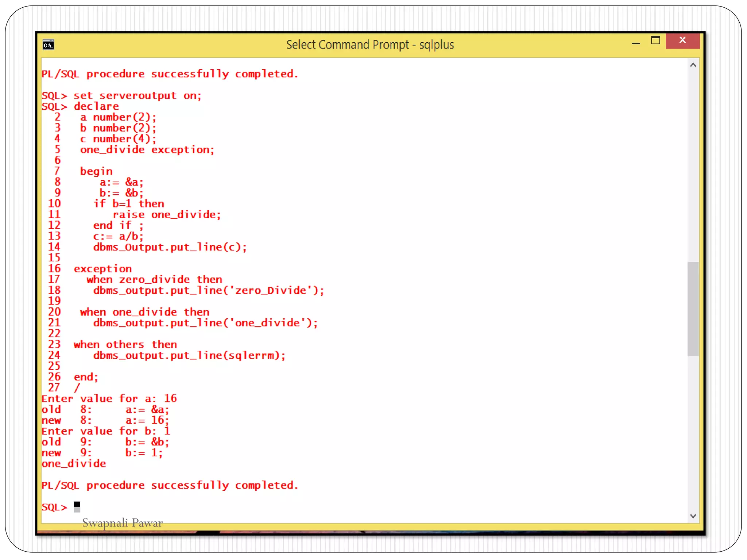Click the scrollbar up arrow
The height and width of the screenshot is (560, 747).
click(693, 65)
